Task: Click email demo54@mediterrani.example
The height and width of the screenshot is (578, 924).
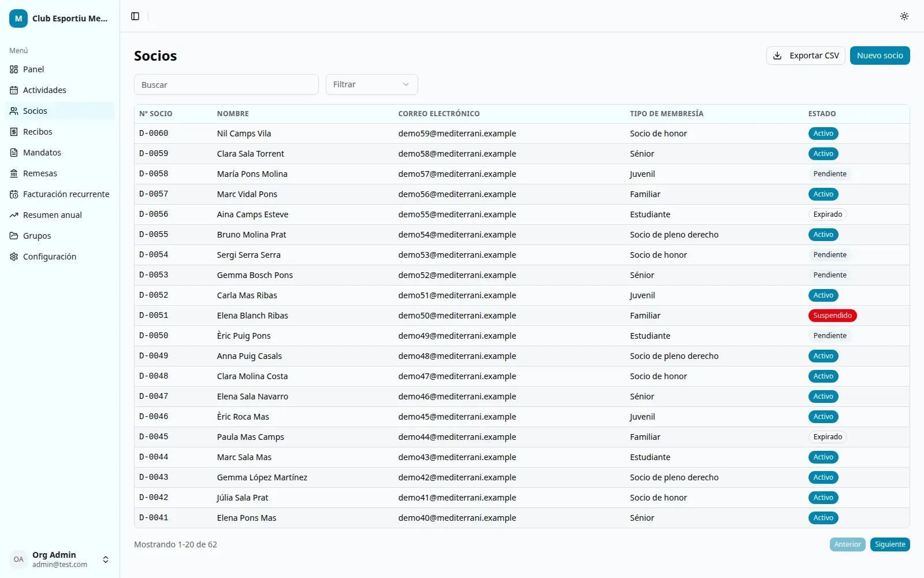Action: pos(457,235)
